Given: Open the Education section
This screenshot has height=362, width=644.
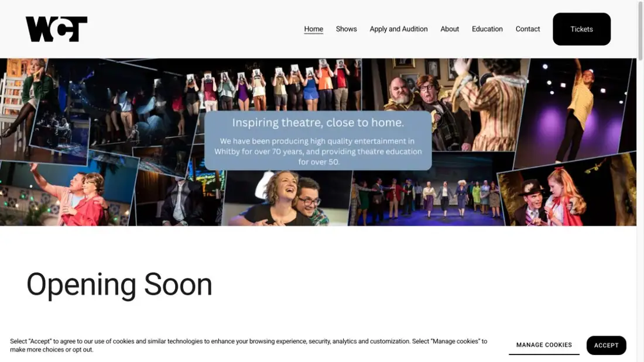Looking at the screenshot, I should (487, 29).
